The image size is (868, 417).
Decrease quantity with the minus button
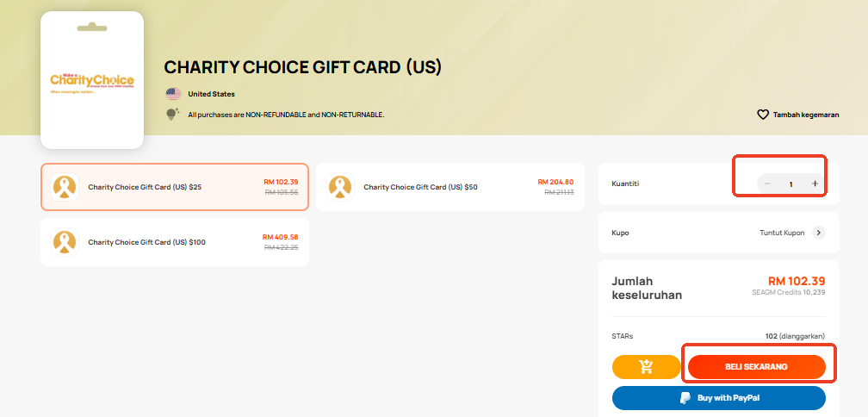tap(767, 184)
